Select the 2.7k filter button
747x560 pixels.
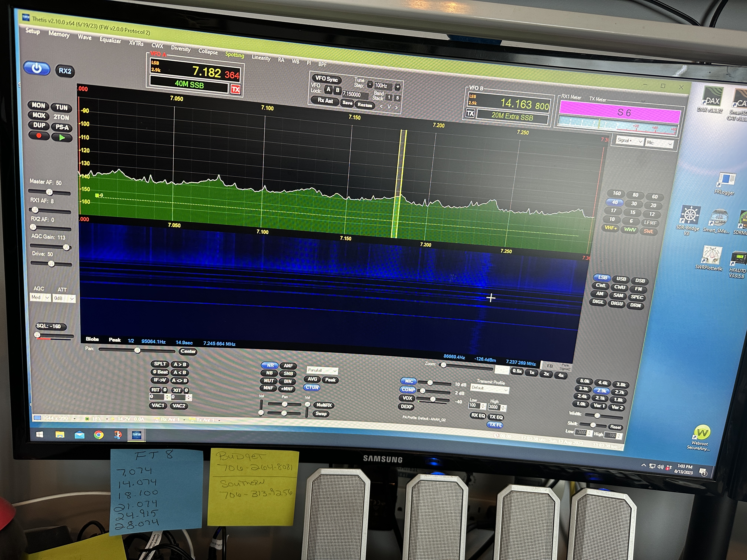pos(619,392)
